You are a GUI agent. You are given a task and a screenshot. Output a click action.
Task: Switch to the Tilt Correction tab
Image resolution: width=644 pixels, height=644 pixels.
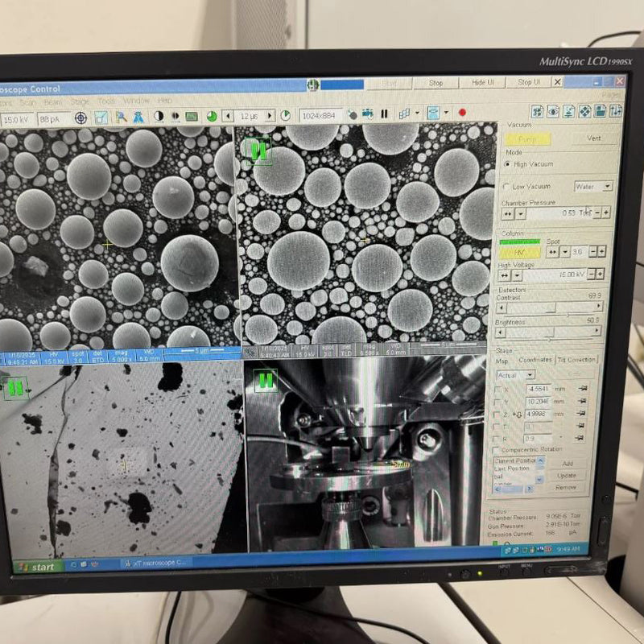tap(576, 360)
